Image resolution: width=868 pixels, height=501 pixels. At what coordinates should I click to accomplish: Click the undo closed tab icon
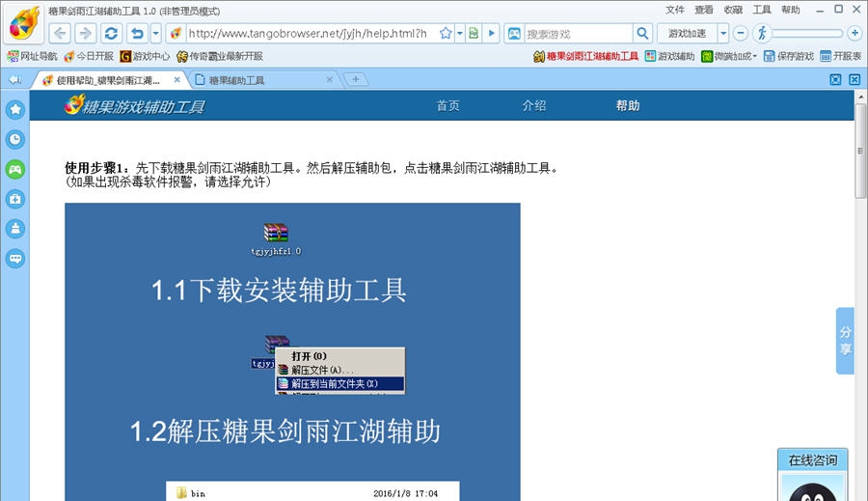(x=137, y=33)
